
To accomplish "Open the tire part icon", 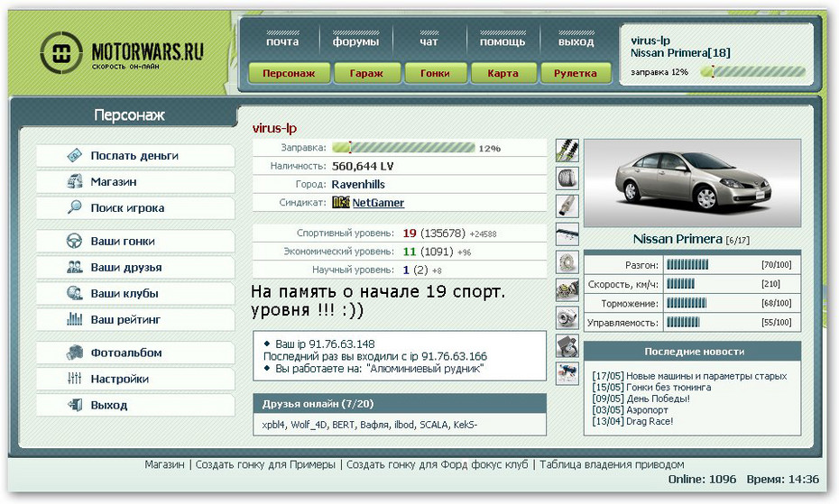I will coord(567,179).
